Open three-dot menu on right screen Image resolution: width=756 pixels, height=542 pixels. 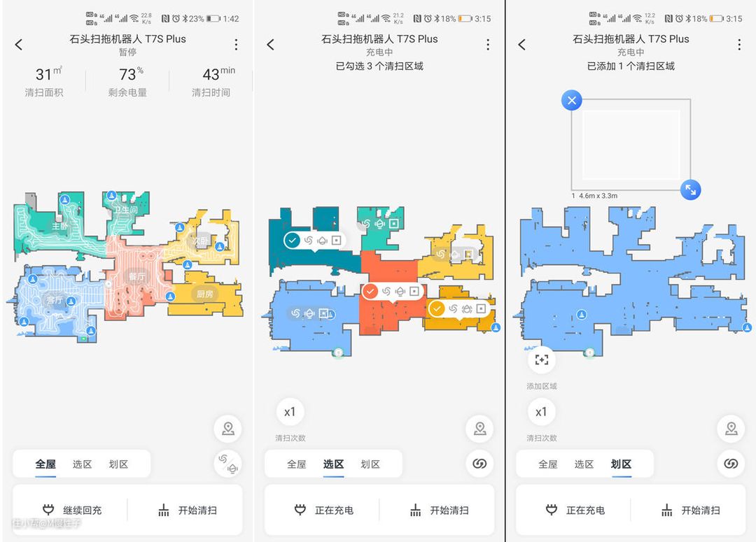point(739,45)
